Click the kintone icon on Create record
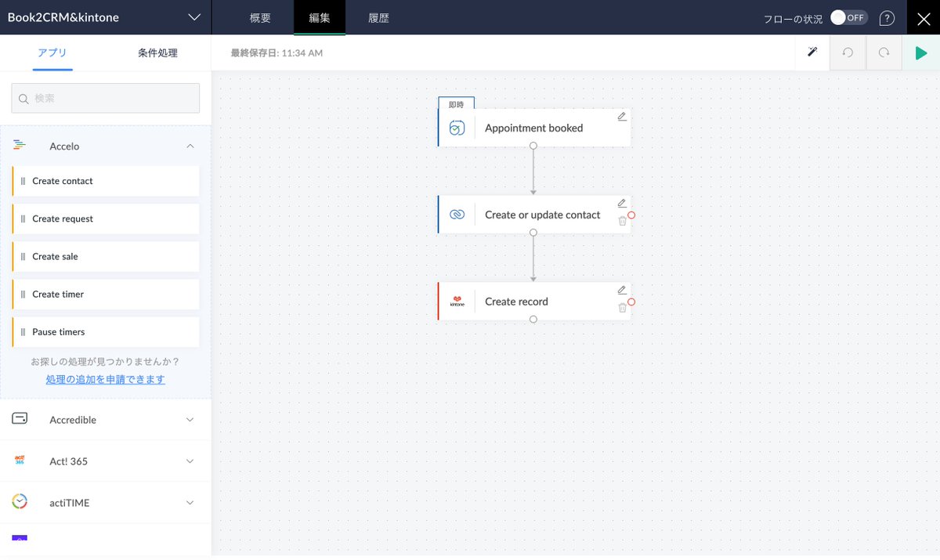The width and height of the screenshot is (940, 560). [x=457, y=301]
